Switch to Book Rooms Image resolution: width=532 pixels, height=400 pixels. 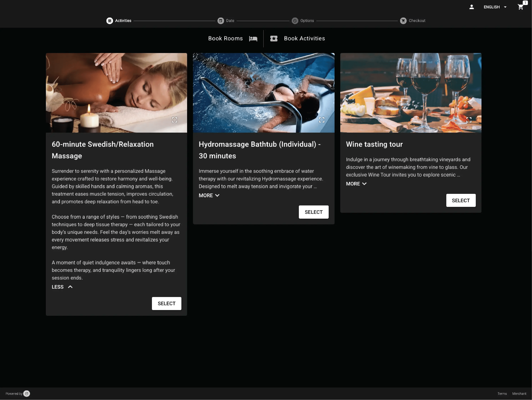click(225, 39)
